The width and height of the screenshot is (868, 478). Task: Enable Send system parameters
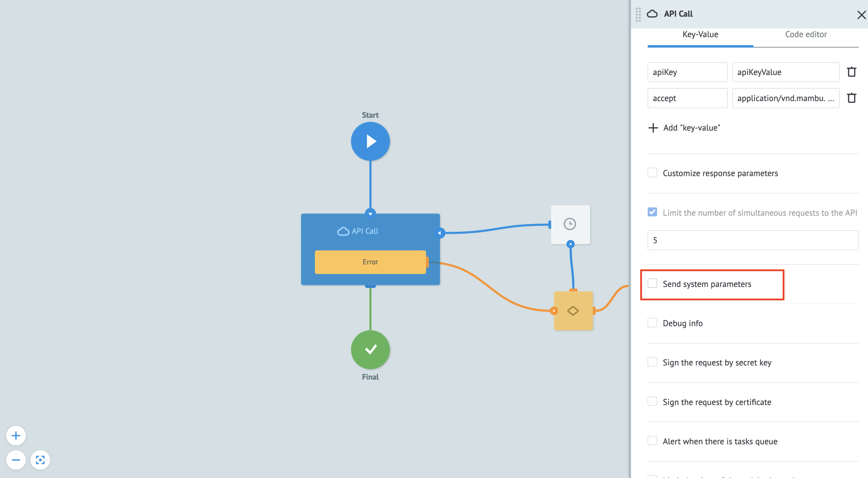point(653,283)
